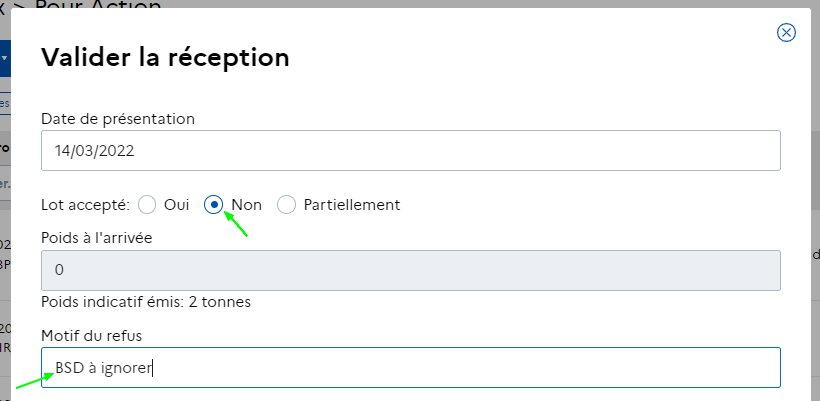The image size is (820, 401).
Task: Click the 'Valider la réception' heading
Action: click(165, 57)
